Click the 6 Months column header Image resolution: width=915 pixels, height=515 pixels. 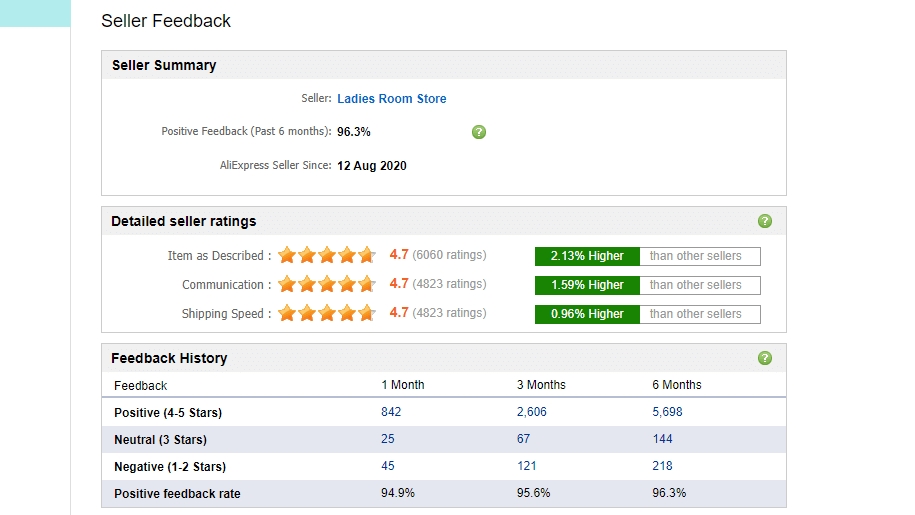point(677,385)
